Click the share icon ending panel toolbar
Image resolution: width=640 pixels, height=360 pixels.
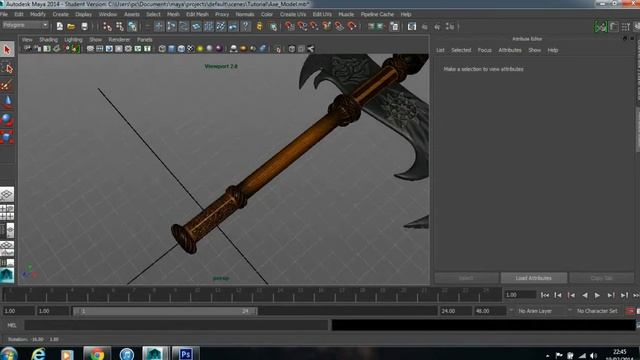point(311,49)
